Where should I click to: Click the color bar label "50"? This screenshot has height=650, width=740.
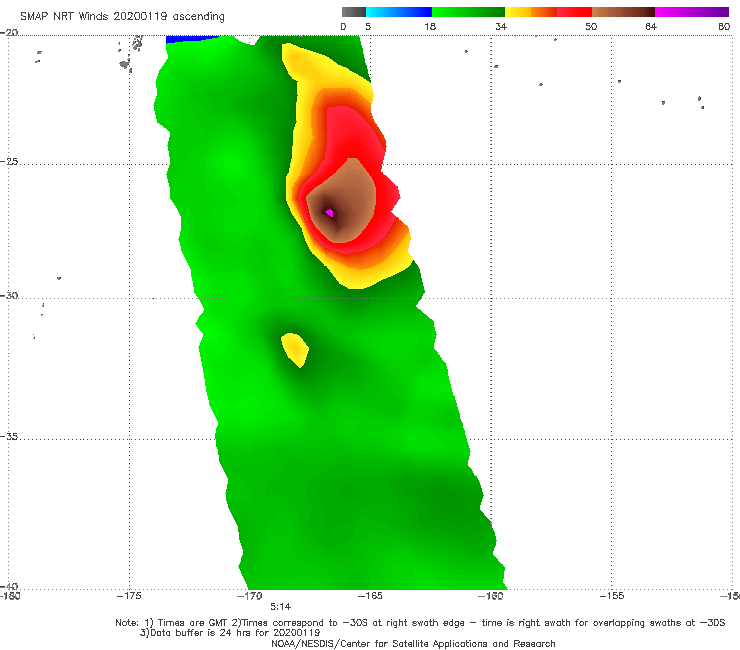point(591,27)
